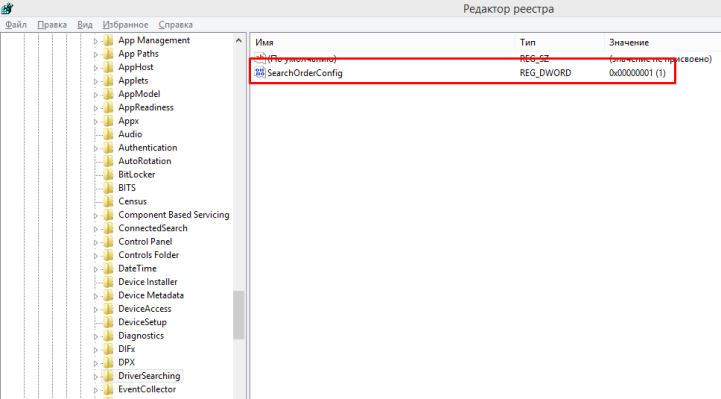The image size is (721, 399).
Task: Click the AppModel folder icon
Action: 108,94
